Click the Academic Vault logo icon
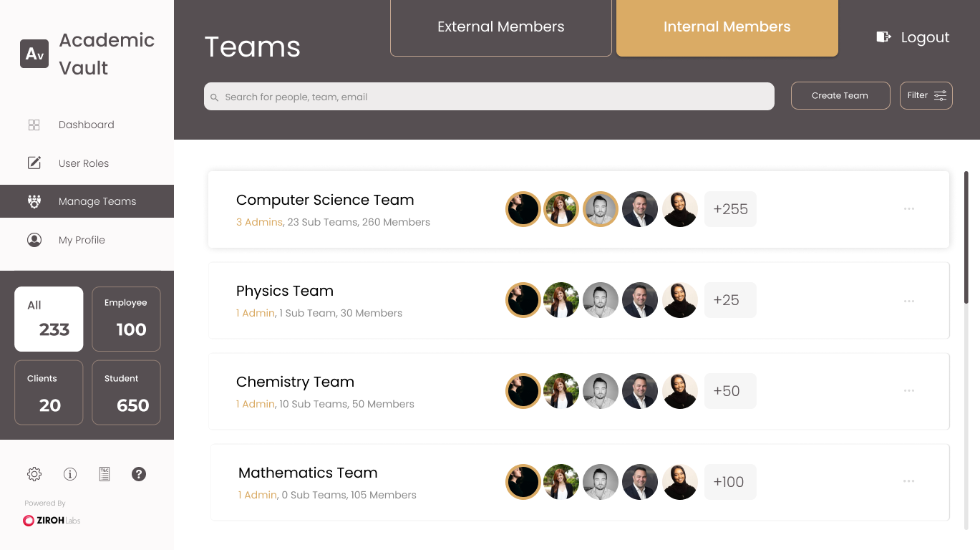The image size is (980, 550). 34,54
